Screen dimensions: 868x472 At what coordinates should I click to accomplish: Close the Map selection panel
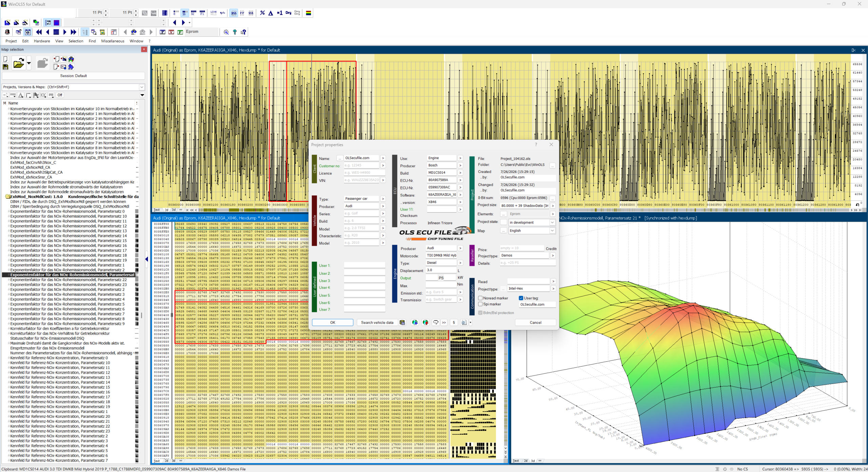tap(144, 50)
